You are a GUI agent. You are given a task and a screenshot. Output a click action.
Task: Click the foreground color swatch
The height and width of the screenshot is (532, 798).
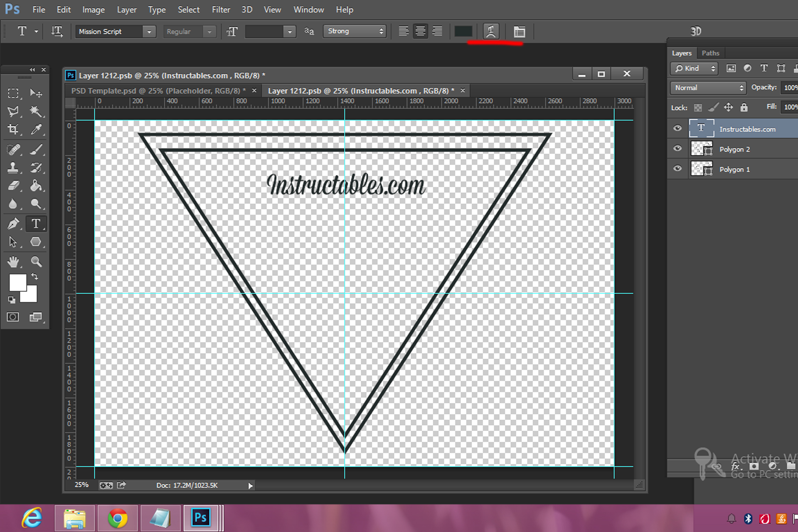(x=17, y=282)
